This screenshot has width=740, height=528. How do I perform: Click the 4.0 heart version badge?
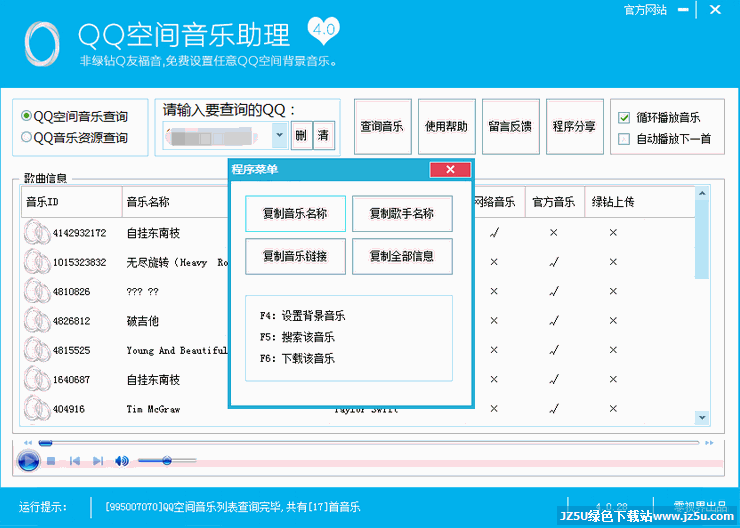324,30
